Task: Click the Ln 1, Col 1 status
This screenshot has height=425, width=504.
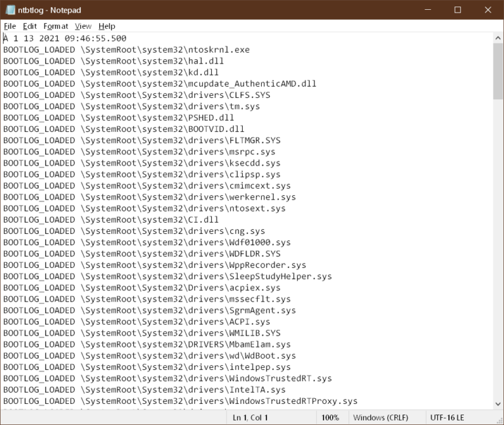Action: point(250,418)
